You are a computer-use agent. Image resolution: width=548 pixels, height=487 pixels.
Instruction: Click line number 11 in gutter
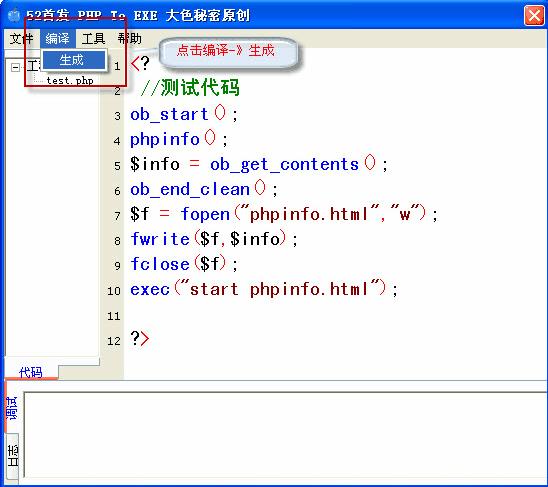[114, 316]
